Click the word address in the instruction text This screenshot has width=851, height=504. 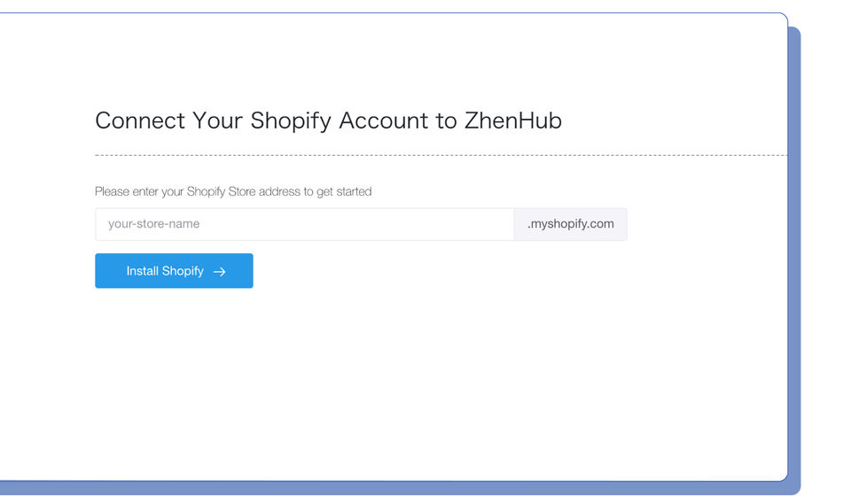[x=279, y=191]
